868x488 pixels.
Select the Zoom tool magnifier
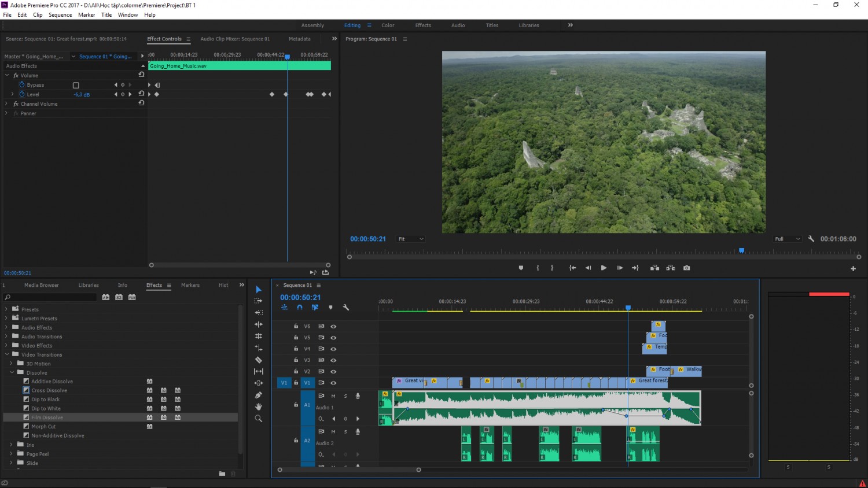tap(259, 419)
